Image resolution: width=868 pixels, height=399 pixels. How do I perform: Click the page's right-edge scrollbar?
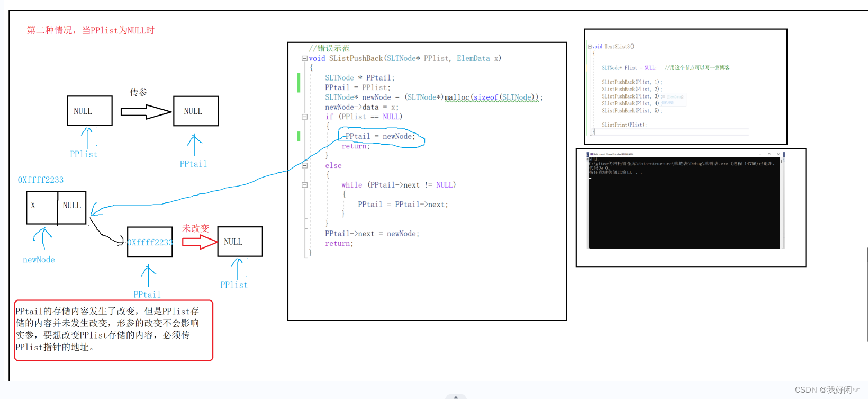pos(866,294)
